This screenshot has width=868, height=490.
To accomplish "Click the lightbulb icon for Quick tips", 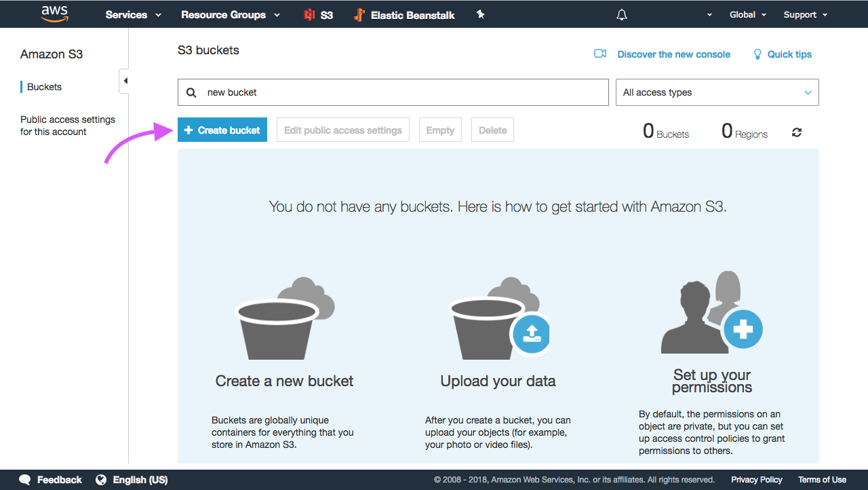I will (757, 54).
